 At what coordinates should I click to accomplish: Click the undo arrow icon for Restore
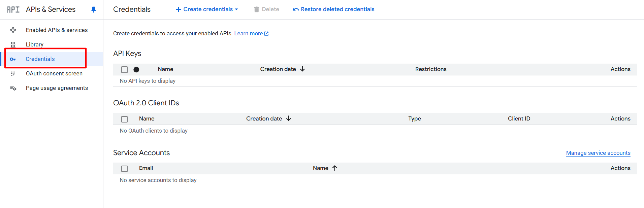click(x=296, y=9)
